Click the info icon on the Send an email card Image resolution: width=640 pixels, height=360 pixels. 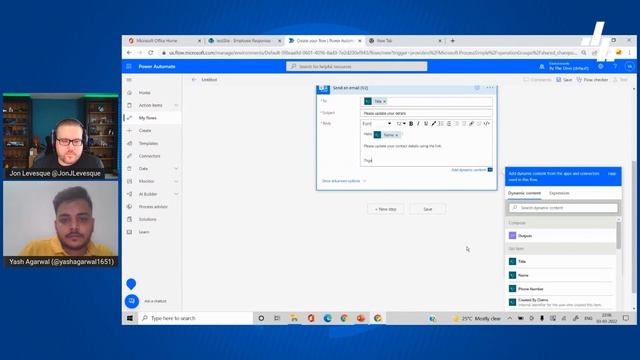point(477,88)
